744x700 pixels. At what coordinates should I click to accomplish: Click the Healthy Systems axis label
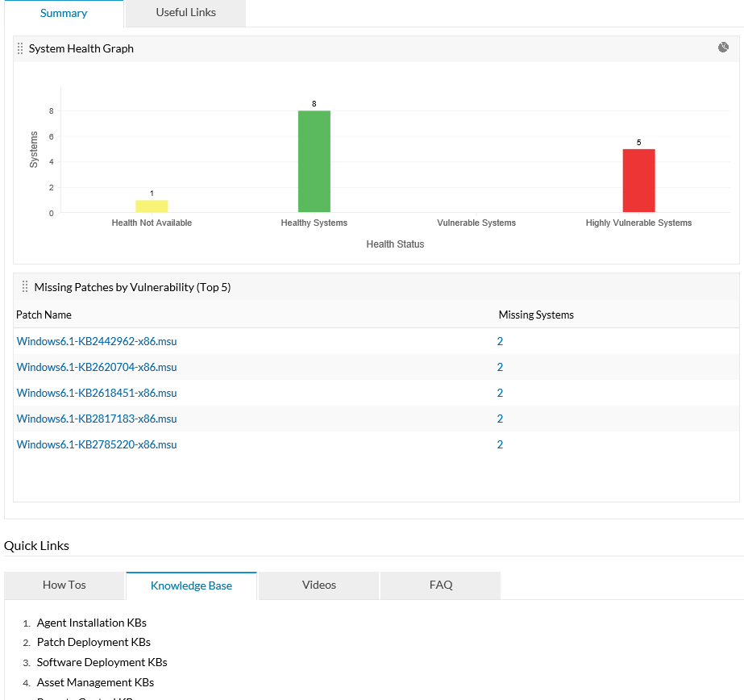[x=314, y=223]
